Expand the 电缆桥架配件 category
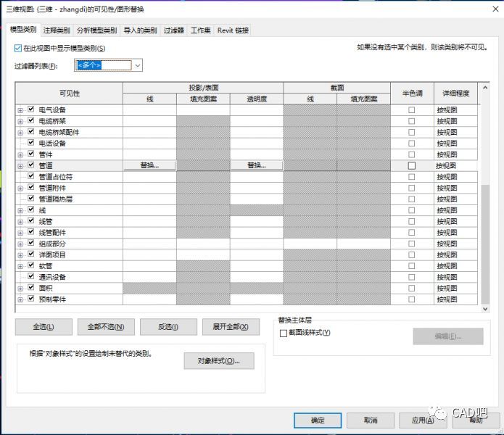The width and height of the screenshot is (504, 435). (20, 133)
